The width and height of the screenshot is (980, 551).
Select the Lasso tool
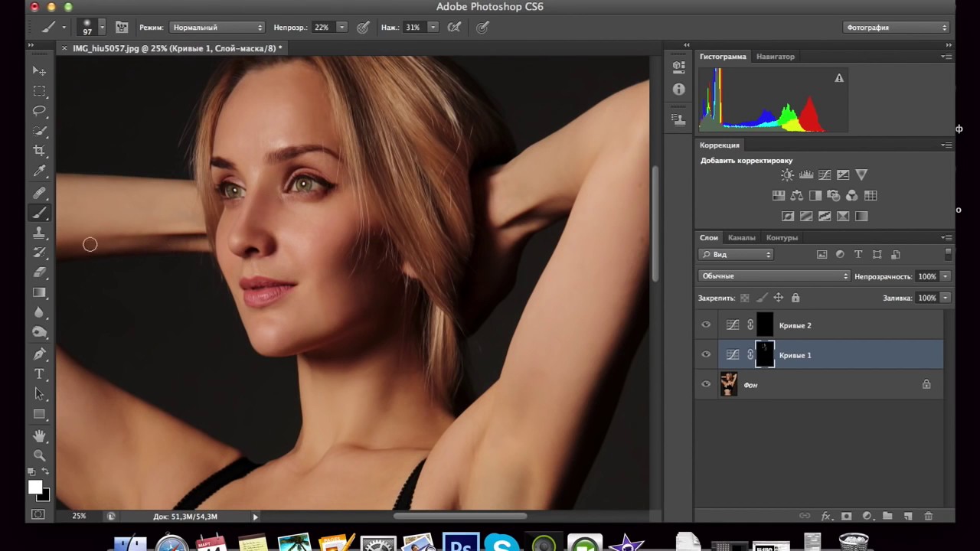click(x=39, y=111)
